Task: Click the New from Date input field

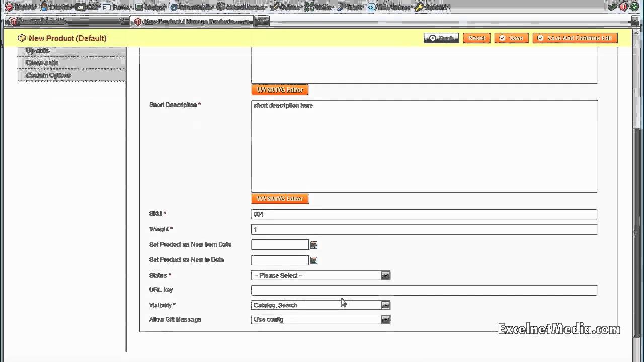Action: (280, 245)
